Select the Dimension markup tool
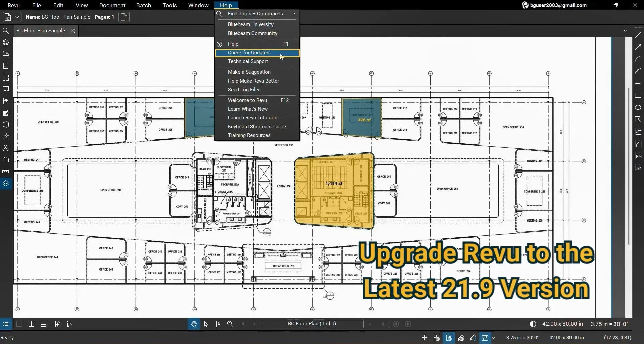This screenshot has width=644, height=344. click(638, 83)
